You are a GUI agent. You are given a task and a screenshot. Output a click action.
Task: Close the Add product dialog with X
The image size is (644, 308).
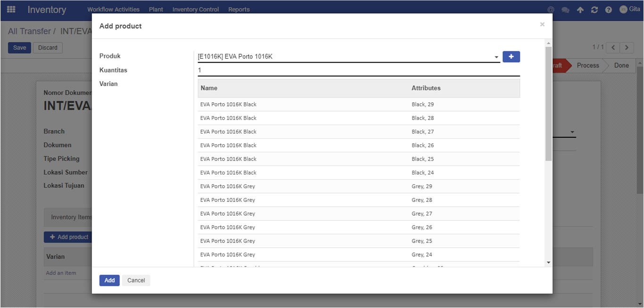click(x=542, y=25)
